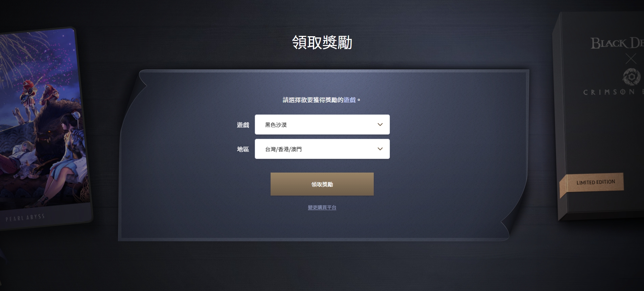Open the 遊戲 dropdown showing 黑色沙漠

pyautogui.click(x=322, y=125)
